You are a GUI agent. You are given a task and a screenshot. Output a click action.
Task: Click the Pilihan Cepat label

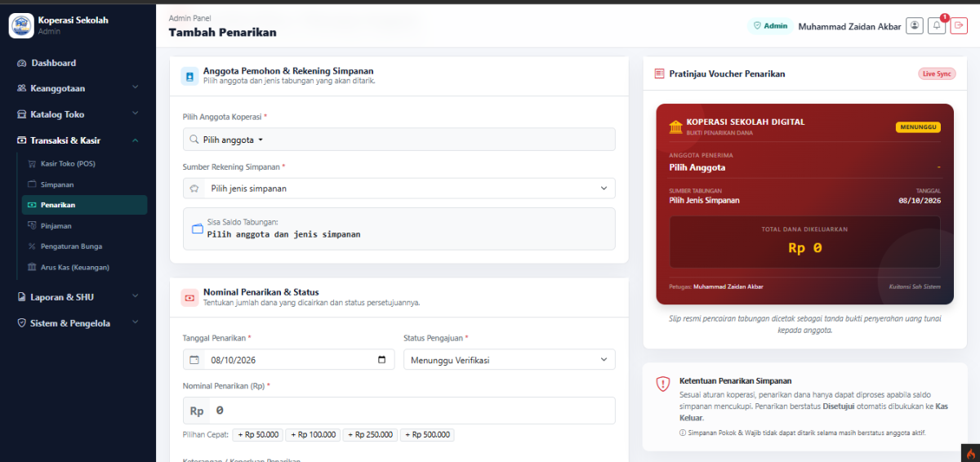[206, 435]
